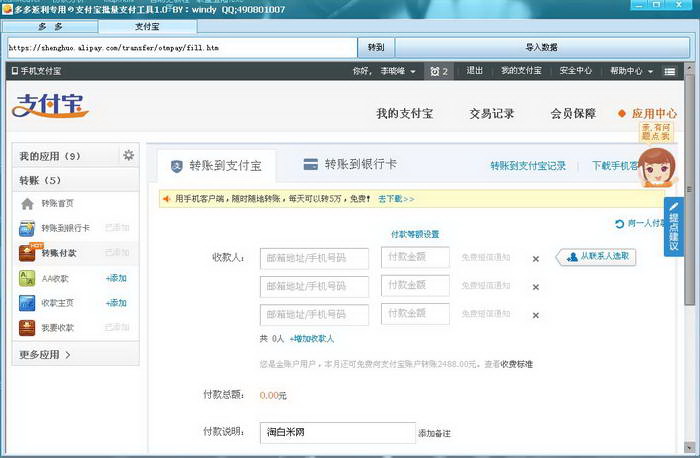Click the 收费标准 link
Viewport: 700px width, 458px height.
[x=517, y=364]
